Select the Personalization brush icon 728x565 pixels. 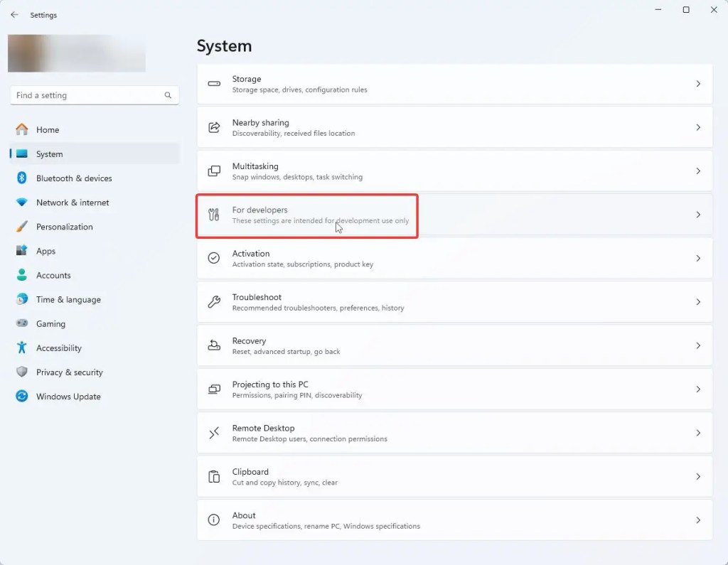[22, 227]
